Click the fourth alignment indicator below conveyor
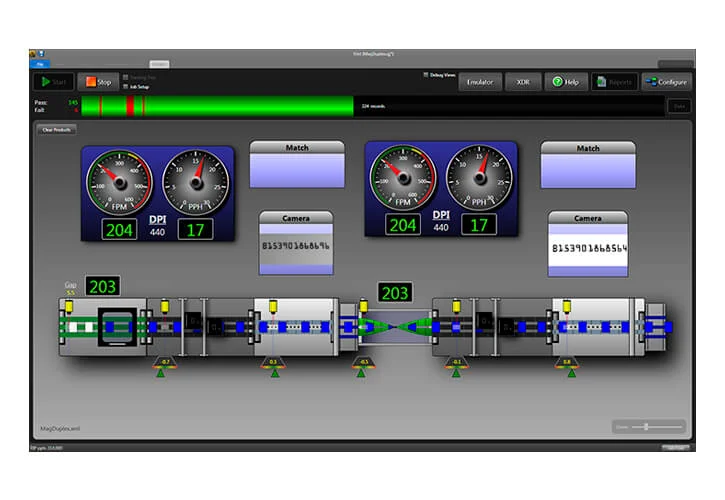725x500 pixels. pos(456,366)
